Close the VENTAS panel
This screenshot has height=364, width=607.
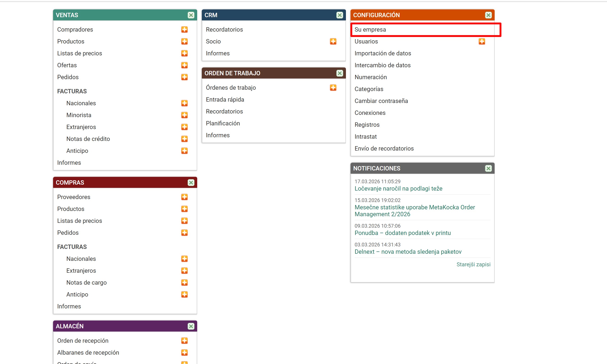[191, 15]
